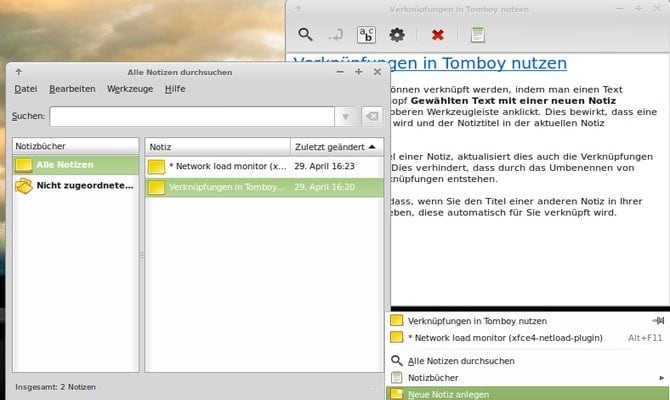Click the folder icon of 'Nicht zugeordnete' notebook
The width and height of the screenshot is (670, 400).
(x=24, y=186)
